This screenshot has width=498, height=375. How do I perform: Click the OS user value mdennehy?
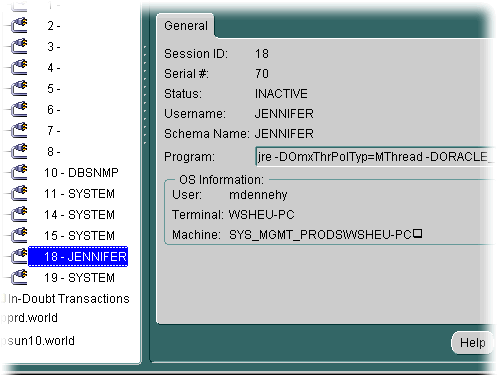(258, 195)
